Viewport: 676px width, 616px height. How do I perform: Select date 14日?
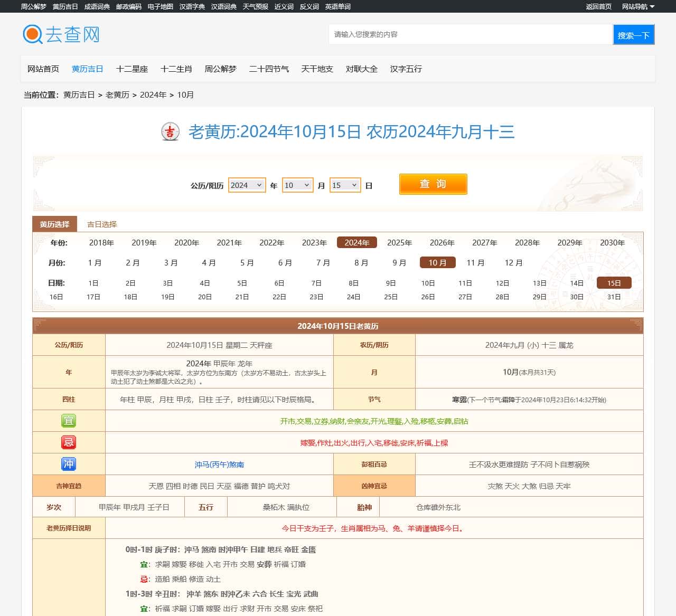click(x=577, y=283)
